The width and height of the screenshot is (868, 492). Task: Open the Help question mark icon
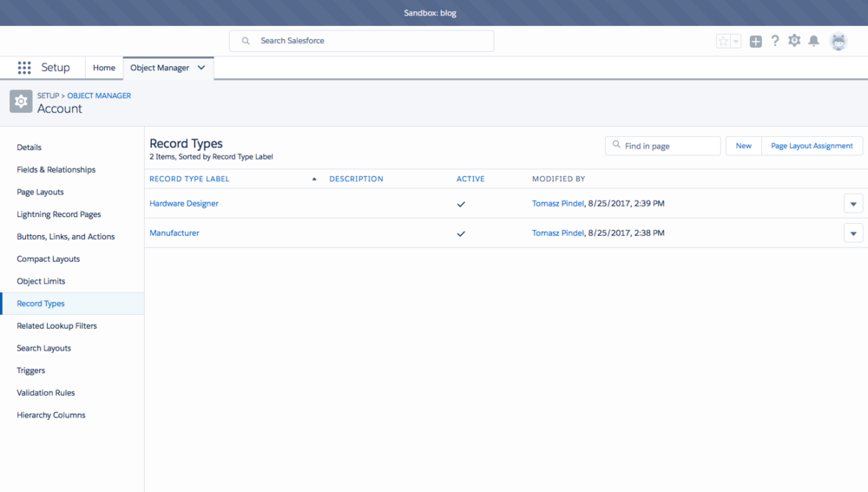(x=775, y=41)
